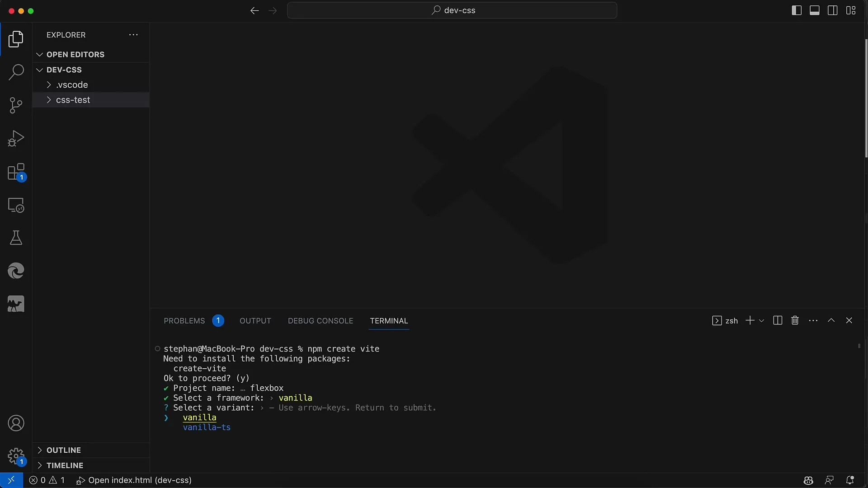Open the Source Control view
The width and height of the screenshot is (868, 488).
click(x=16, y=105)
